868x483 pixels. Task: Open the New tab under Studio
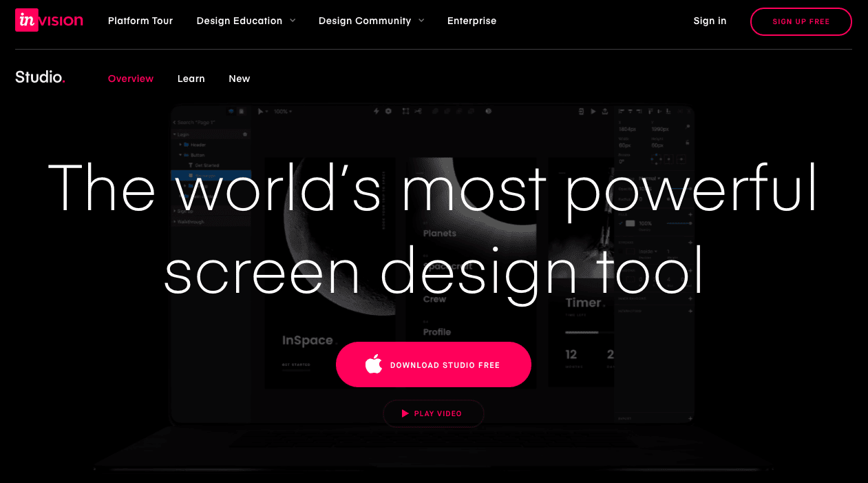239,79
